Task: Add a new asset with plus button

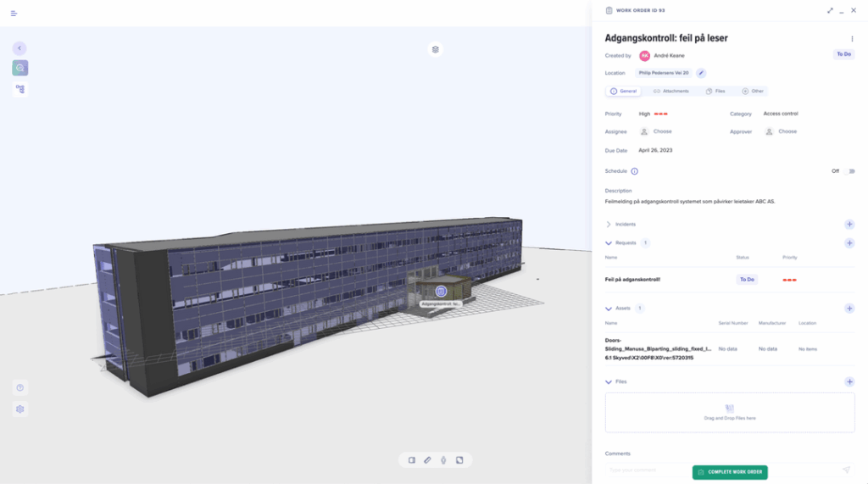Action: pos(849,309)
